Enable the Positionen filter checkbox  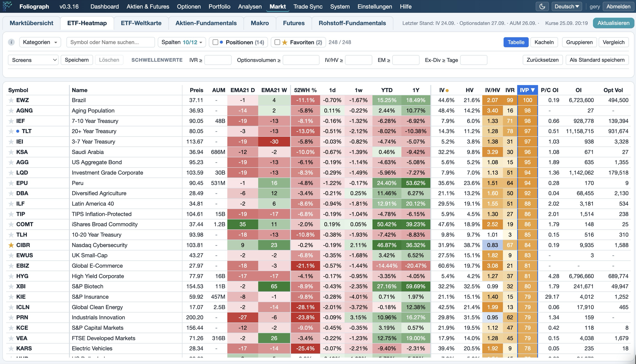(x=215, y=42)
